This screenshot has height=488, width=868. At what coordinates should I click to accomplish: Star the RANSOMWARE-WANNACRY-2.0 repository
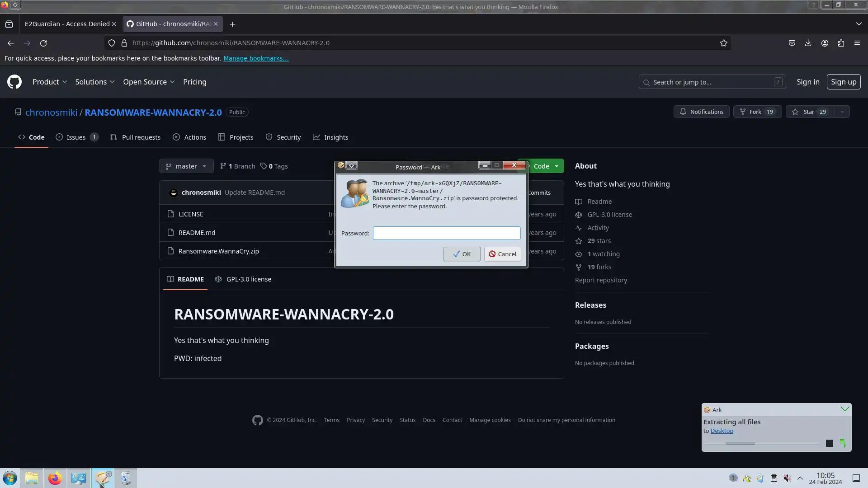pyautogui.click(x=809, y=112)
